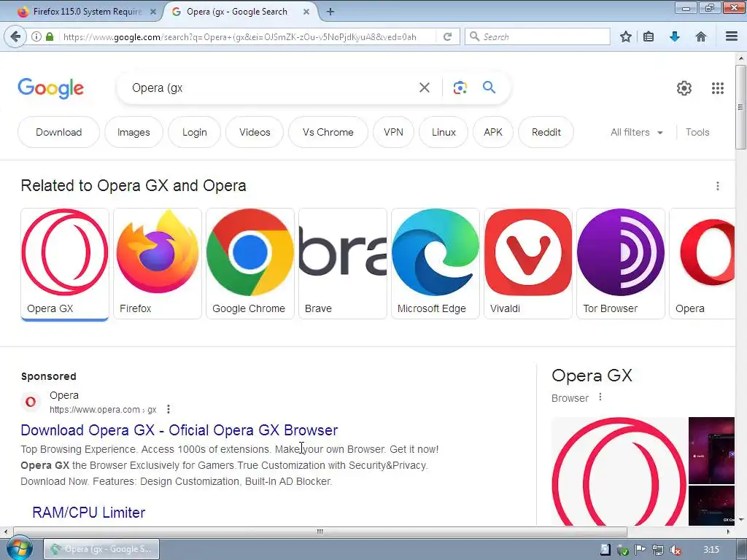Show bookmarks list icon in toolbar
The image size is (747, 560).
pos(649,36)
